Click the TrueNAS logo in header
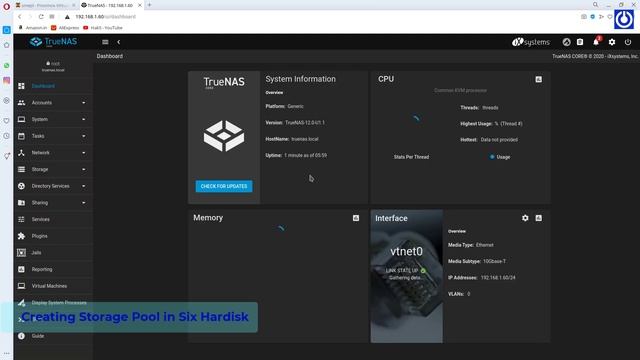The height and width of the screenshot is (360, 640). 53,42
